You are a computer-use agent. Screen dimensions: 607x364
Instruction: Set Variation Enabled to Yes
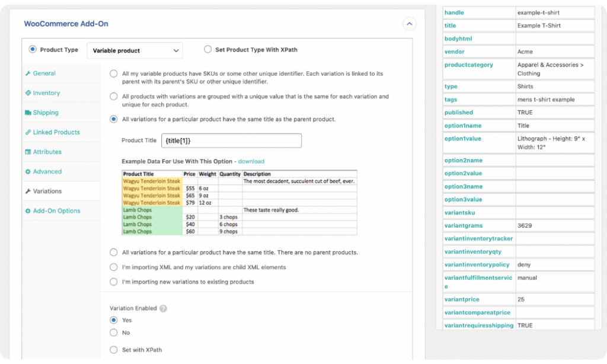(x=113, y=320)
